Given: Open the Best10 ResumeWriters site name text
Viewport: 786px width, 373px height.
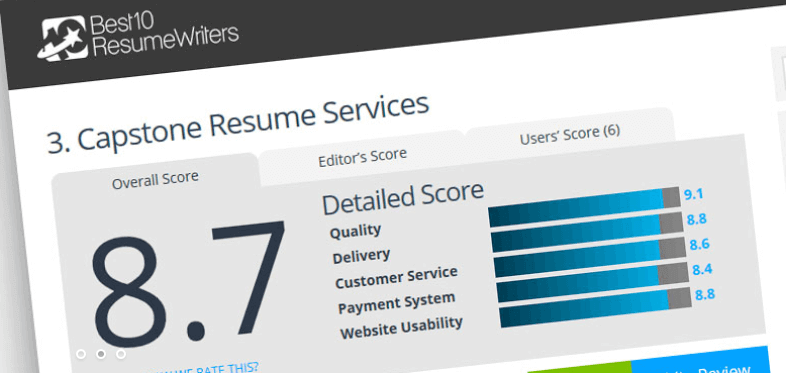Looking at the screenshot, I should (x=165, y=33).
